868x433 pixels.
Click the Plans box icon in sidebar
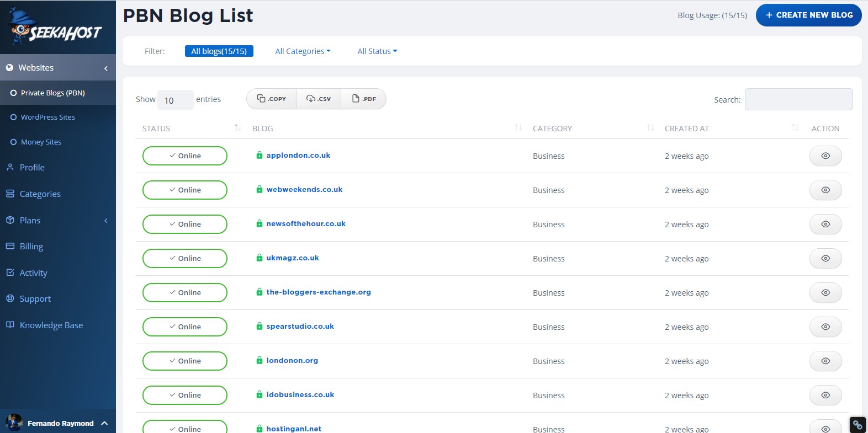point(10,220)
